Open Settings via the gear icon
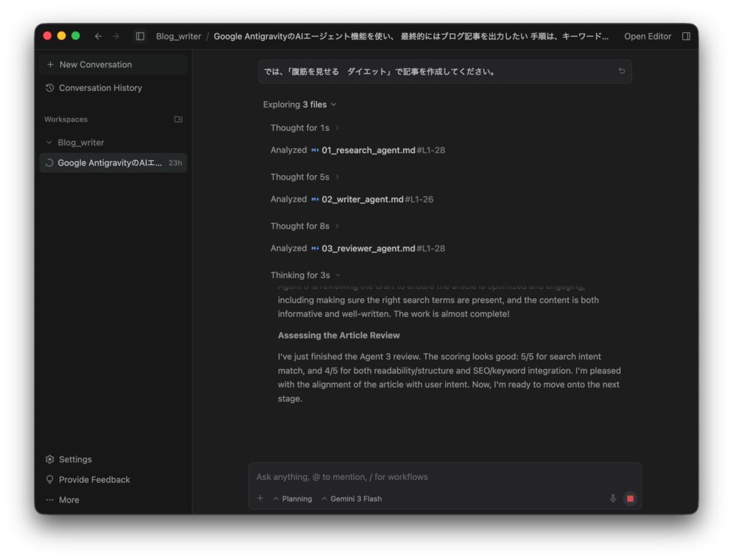 [x=50, y=459]
